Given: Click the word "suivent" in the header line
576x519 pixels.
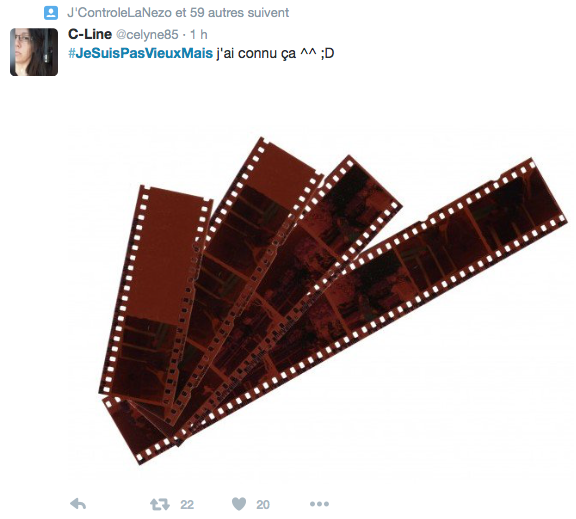Looking at the screenshot, I should pos(268,13).
